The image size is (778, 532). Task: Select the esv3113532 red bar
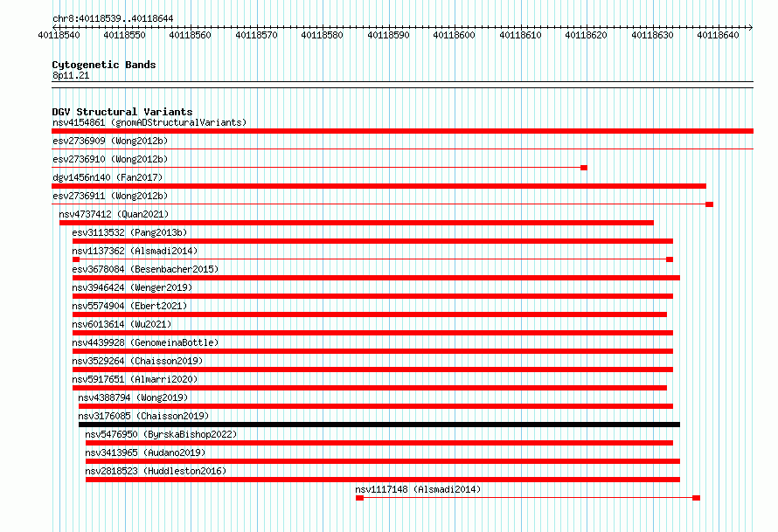372,241
